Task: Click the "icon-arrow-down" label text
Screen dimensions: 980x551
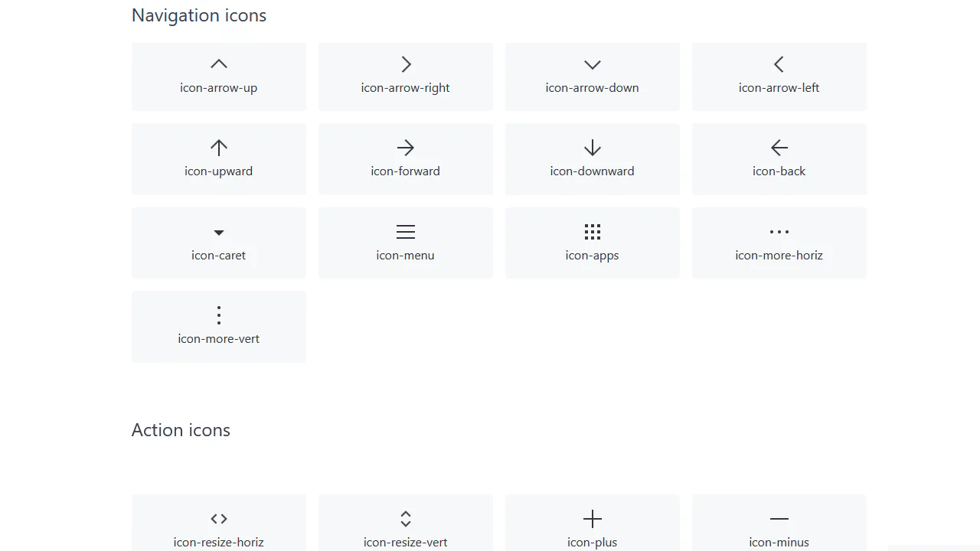Action: pyautogui.click(x=593, y=88)
